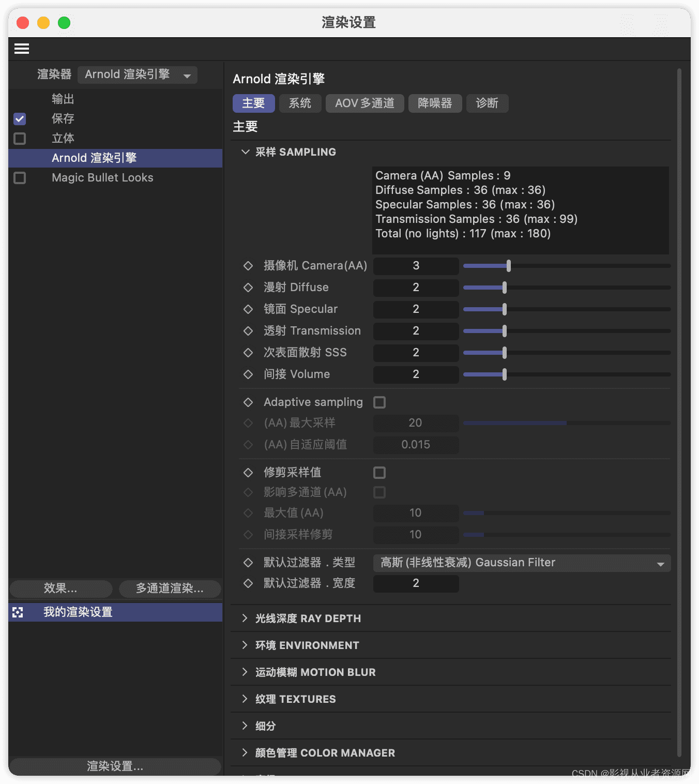Click the (AA) 自适应阈值 0.015 field
The width and height of the screenshot is (699, 784).
click(416, 445)
